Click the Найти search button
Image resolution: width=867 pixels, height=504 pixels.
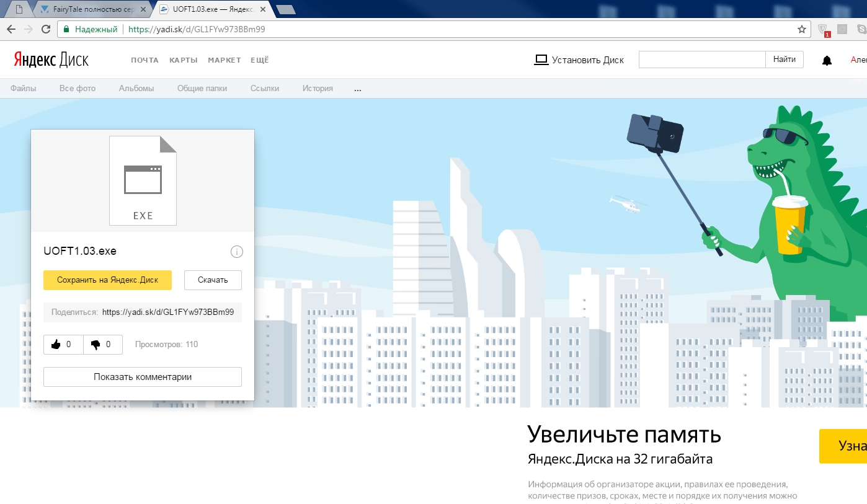click(785, 60)
